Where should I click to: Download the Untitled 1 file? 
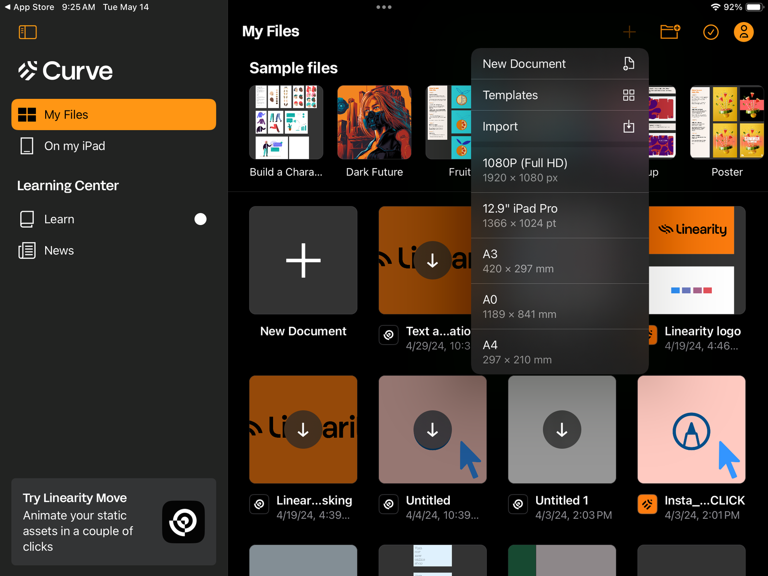[562, 430]
